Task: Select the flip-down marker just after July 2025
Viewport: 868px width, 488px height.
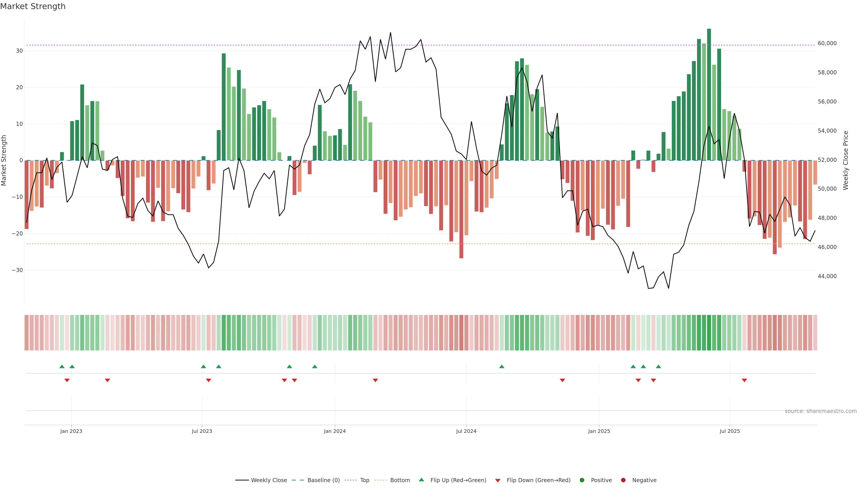Action: coord(744,380)
